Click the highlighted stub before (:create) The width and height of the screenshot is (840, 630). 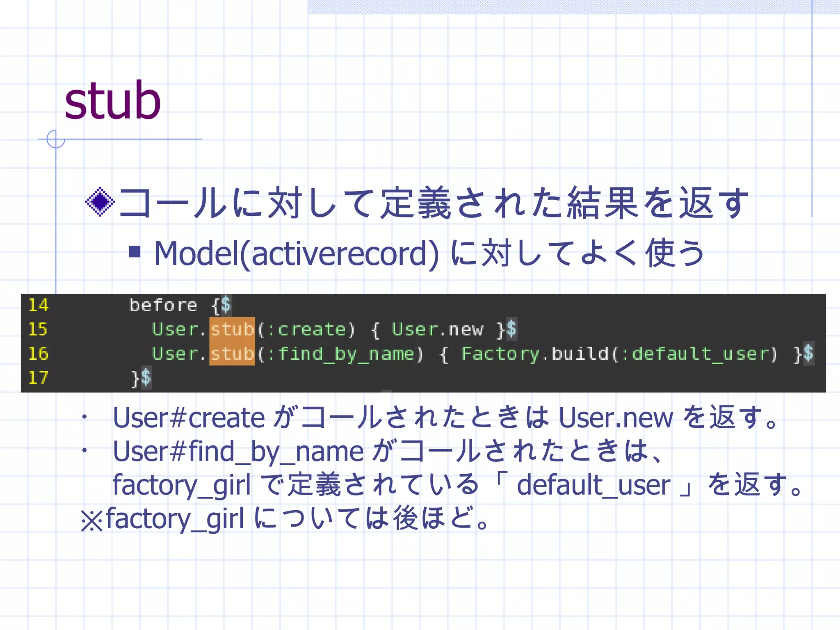232,329
